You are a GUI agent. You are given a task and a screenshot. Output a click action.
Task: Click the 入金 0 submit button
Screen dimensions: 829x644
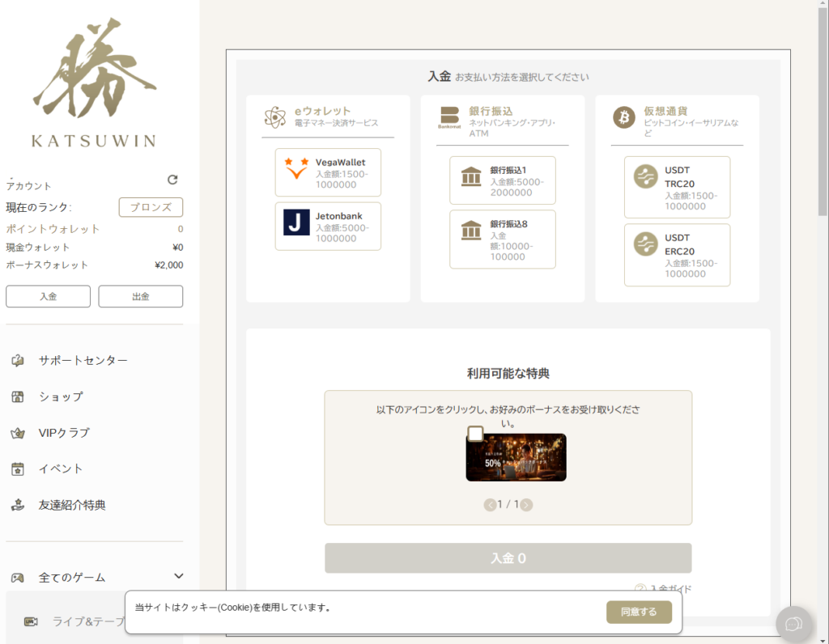click(508, 558)
